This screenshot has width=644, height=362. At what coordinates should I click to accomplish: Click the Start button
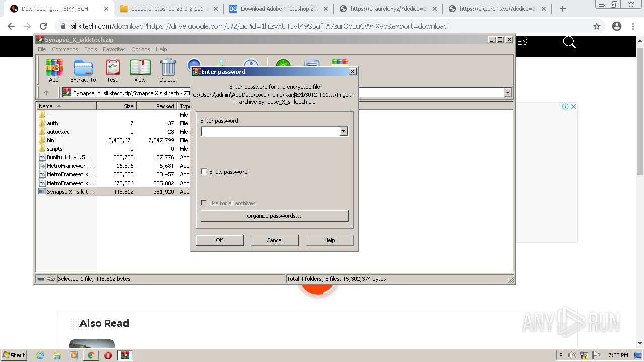14,355
